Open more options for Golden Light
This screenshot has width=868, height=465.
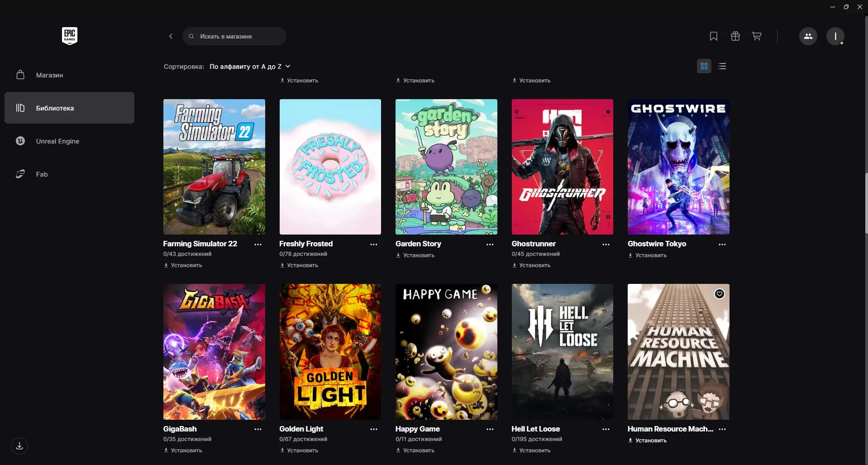(374, 429)
